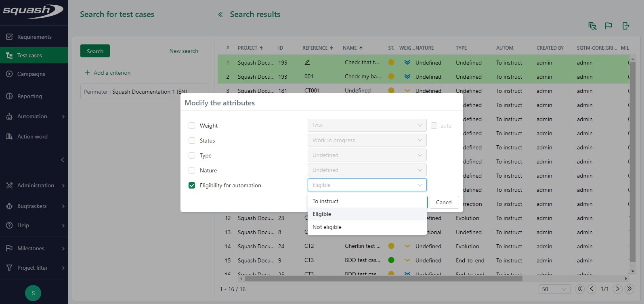Collapse the search panel with double chevron

[220, 15]
